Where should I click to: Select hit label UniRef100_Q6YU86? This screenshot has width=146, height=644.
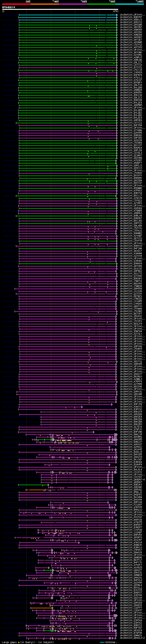coord(131,266)
